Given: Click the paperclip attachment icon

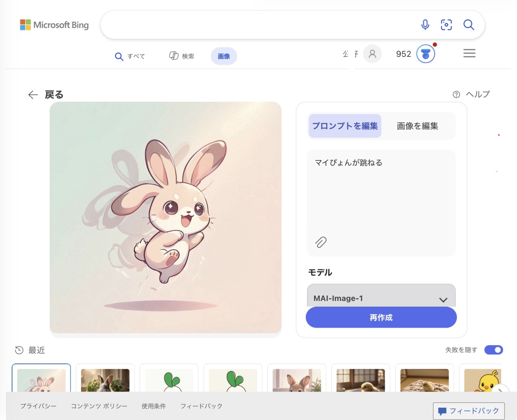Looking at the screenshot, I should [x=321, y=242].
